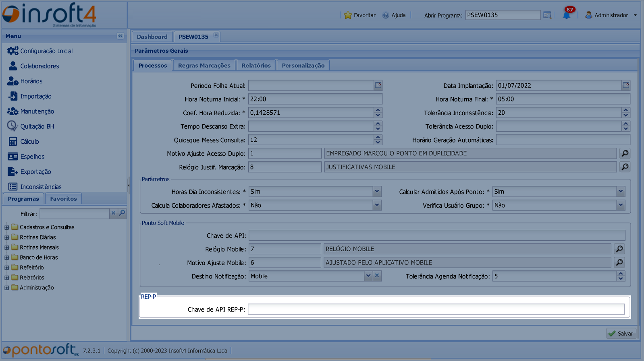Collapse the Menu panel with double-arrow icon

coord(120,36)
